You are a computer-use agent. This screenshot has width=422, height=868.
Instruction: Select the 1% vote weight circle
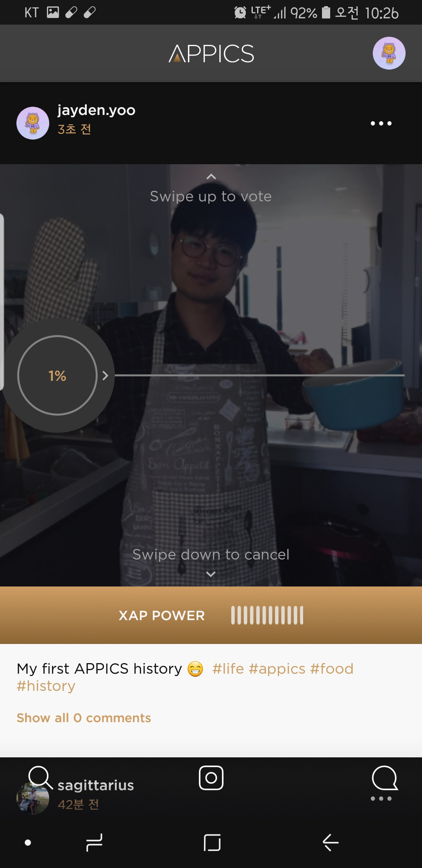[57, 375]
